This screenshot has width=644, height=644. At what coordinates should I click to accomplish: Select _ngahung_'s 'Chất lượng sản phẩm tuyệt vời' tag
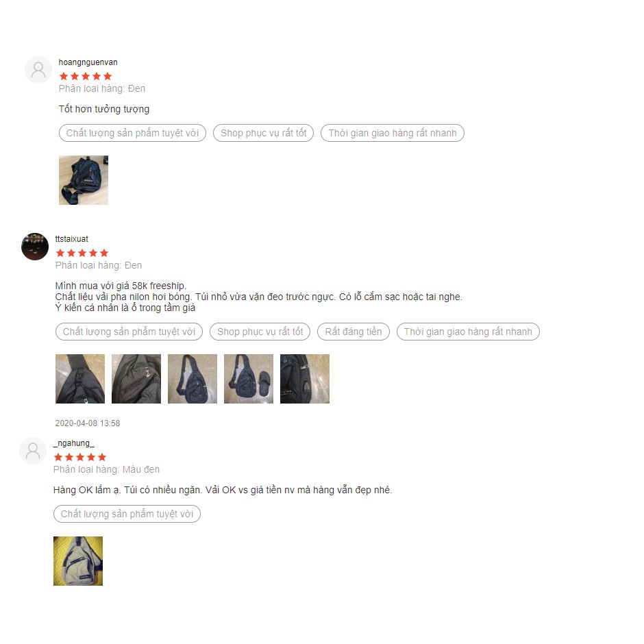[x=127, y=514]
